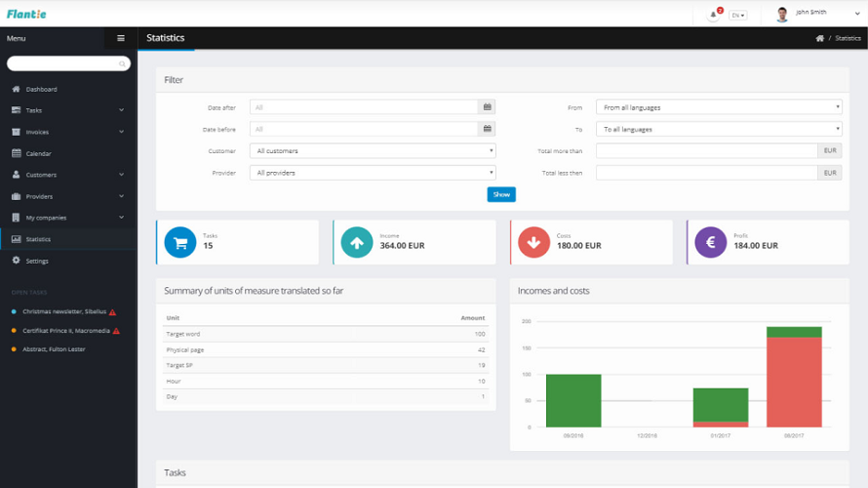Click the purple euro Profit icon
This screenshot has width=868, height=488.
click(x=711, y=242)
